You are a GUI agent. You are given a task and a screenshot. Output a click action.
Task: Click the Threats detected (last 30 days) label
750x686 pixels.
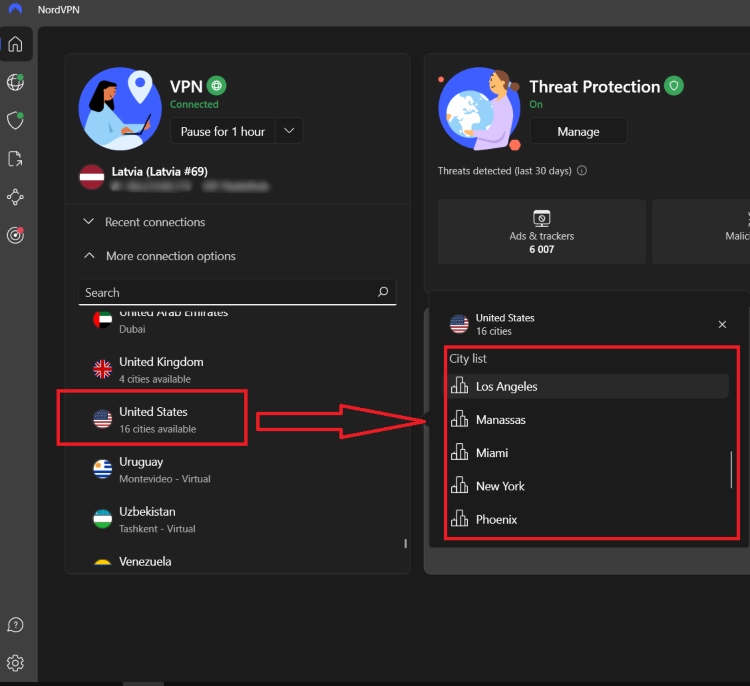point(505,171)
